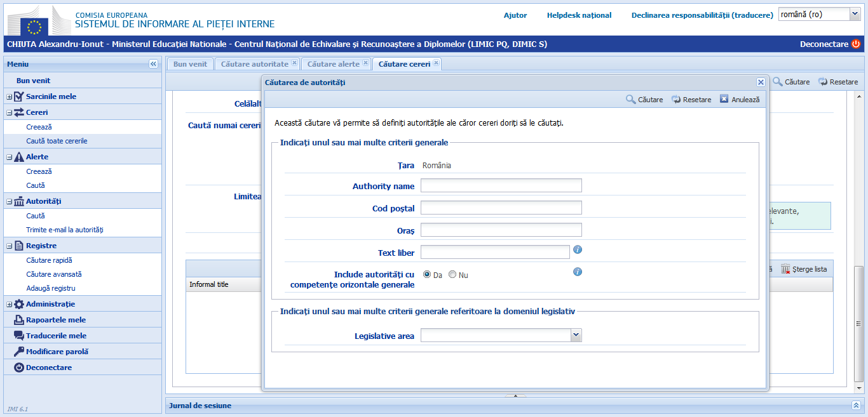Viewport: 868px width, 417px height.
Task: Click the Authority name input field
Action: click(x=501, y=185)
